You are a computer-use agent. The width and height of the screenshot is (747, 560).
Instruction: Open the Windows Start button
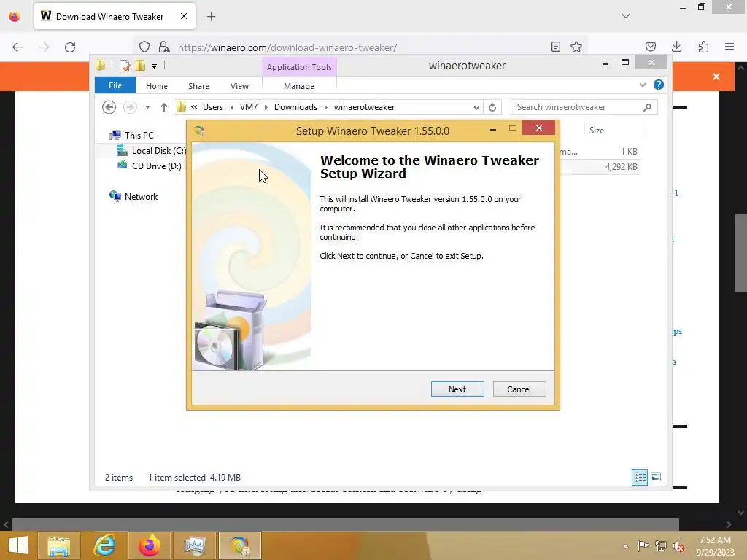(18, 545)
